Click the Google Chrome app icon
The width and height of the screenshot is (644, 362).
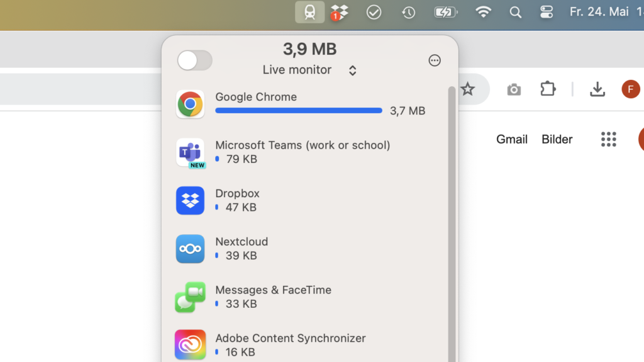tap(190, 104)
